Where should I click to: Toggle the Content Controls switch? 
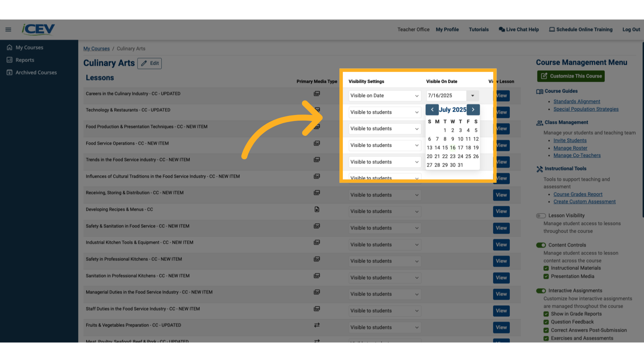pyautogui.click(x=541, y=245)
